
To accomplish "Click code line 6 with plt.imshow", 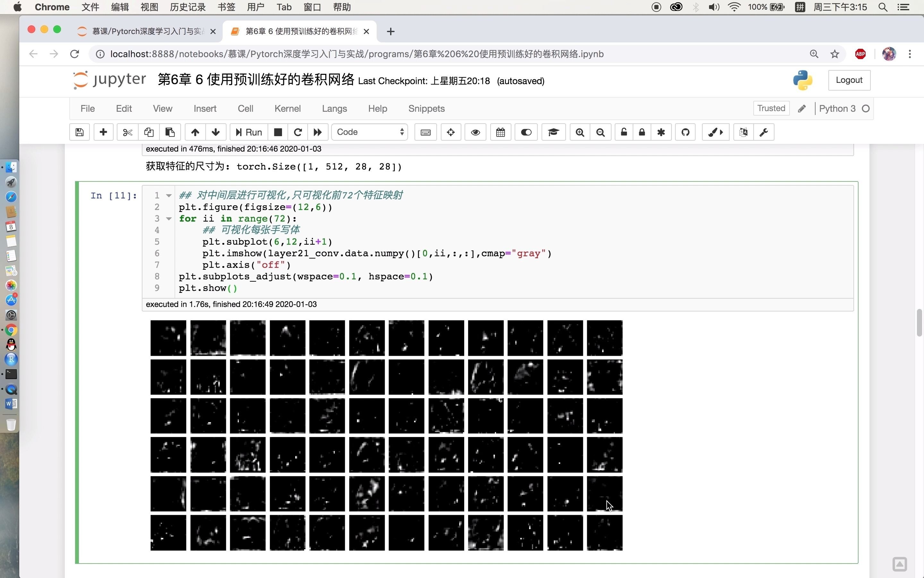I will click(x=365, y=253).
